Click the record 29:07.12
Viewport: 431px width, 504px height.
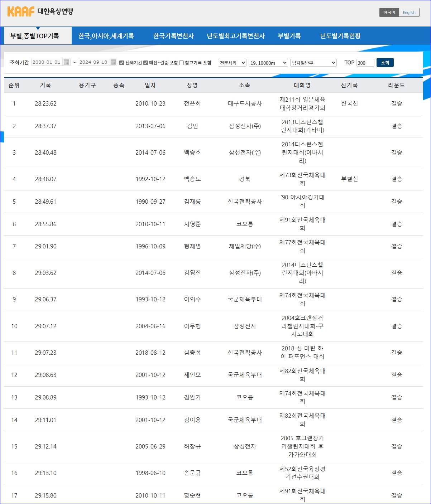46,326
